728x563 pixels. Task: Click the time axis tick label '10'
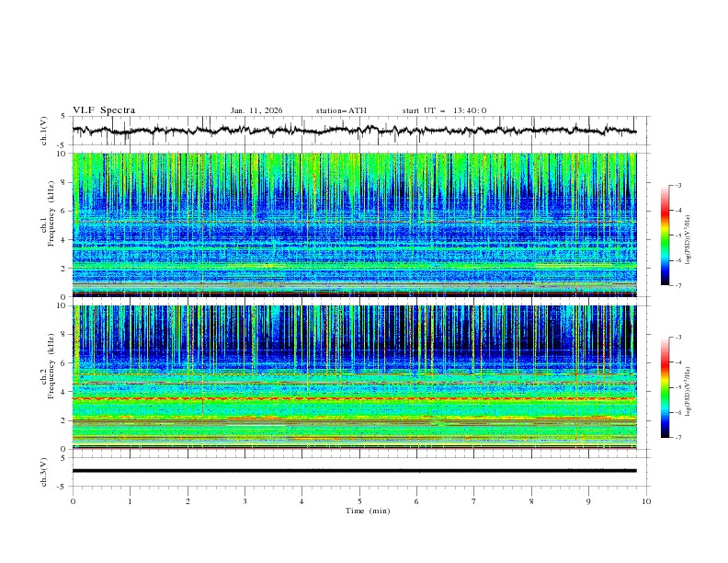coord(646,501)
